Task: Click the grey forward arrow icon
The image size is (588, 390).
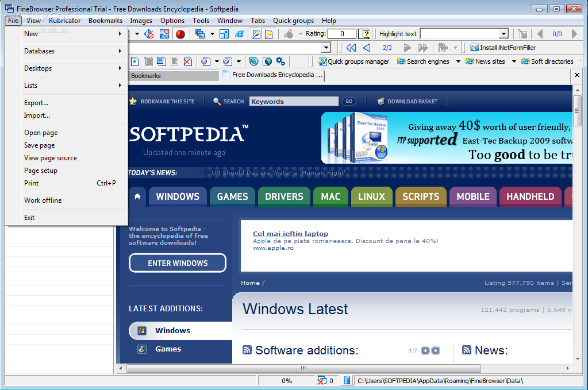Action: click(408, 48)
